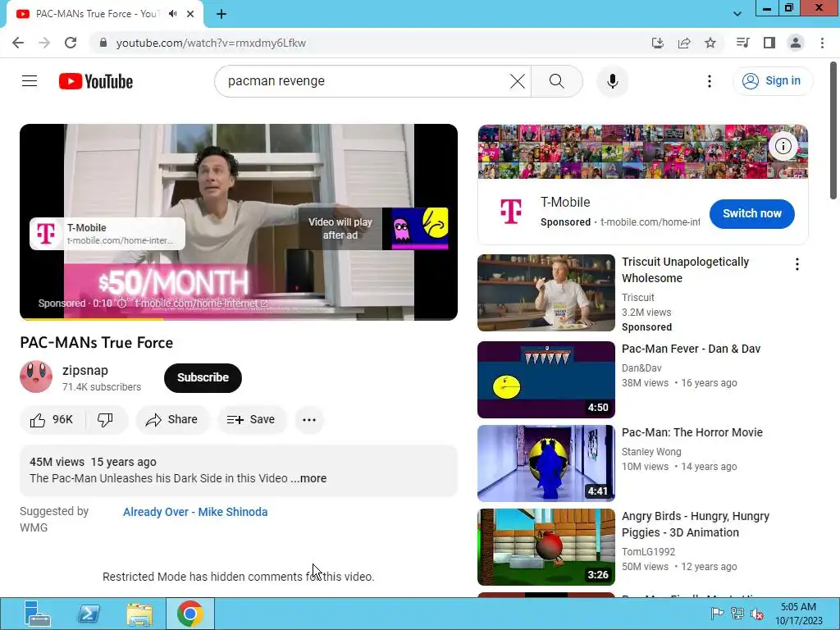
Task: Toggle the Chrome side panel icon
Action: tap(769, 43)
